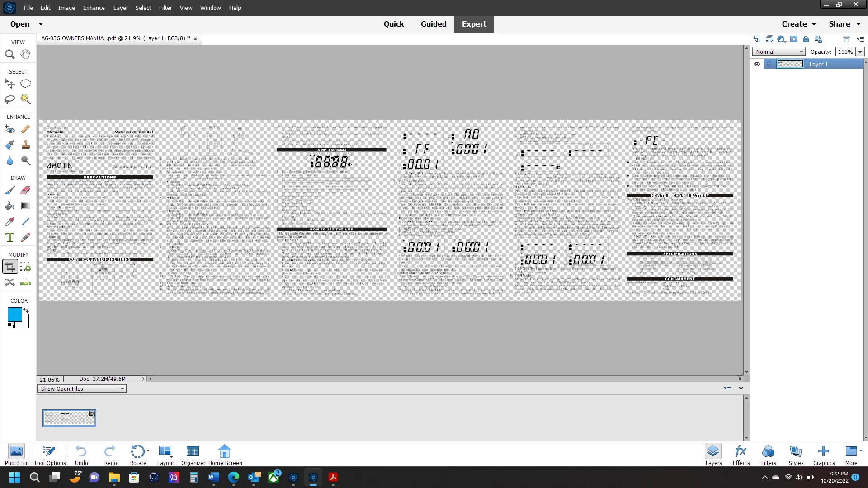Image resolution: width=868 pixels, height=488 pixels.
Task: Open the Opacity slider dropdown arrow
Action: (x=860, y=52)
